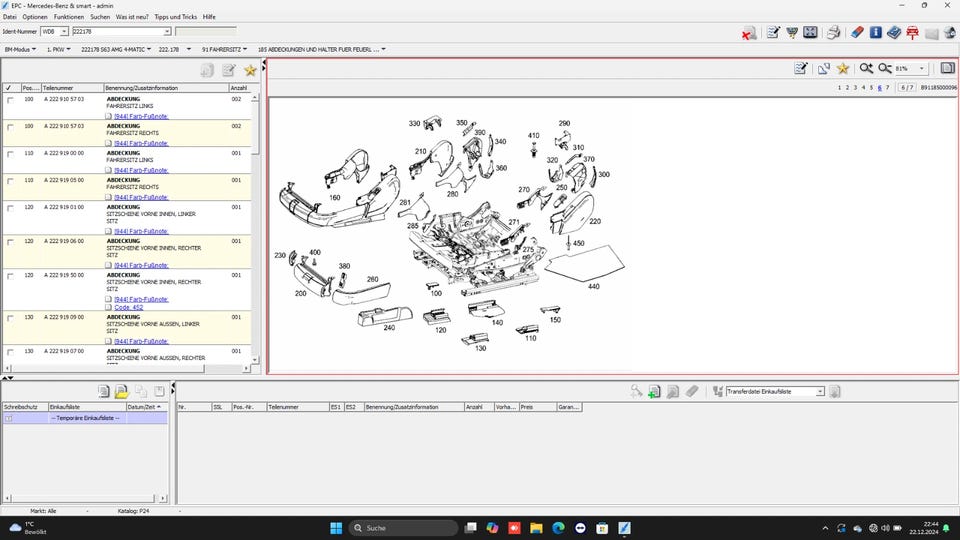Click the printer icon in top toolbar
Image resolution: width=960 pixels, height=540 pixels.
point(833,32)
